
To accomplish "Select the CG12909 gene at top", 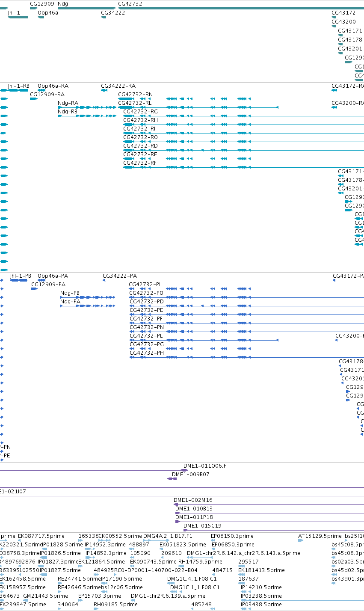I will point(33,8).
